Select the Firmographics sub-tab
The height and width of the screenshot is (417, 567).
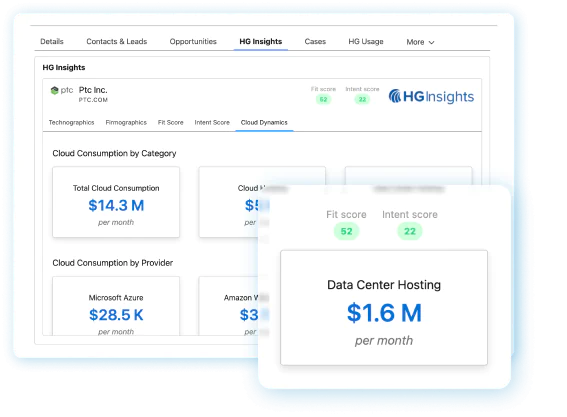point(126,122)
